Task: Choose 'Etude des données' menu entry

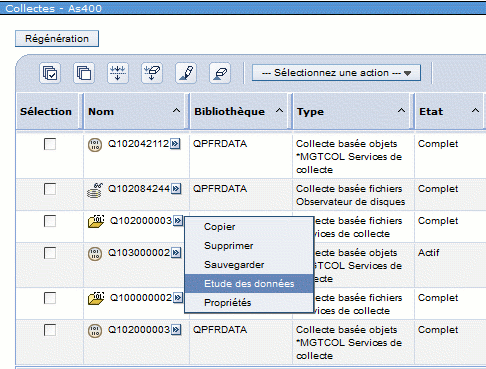Action: (249, 284)
